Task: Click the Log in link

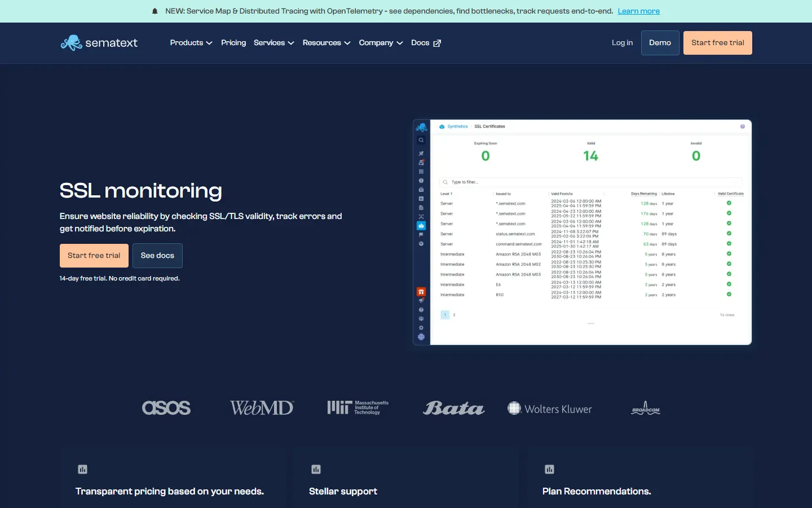Action: point(622,43)
